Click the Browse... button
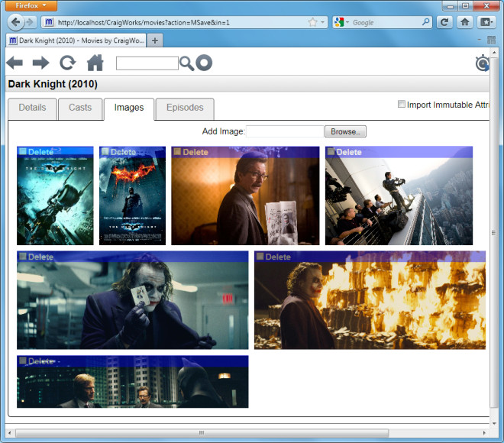The image size is (504, 443). [x=345, y=131]
